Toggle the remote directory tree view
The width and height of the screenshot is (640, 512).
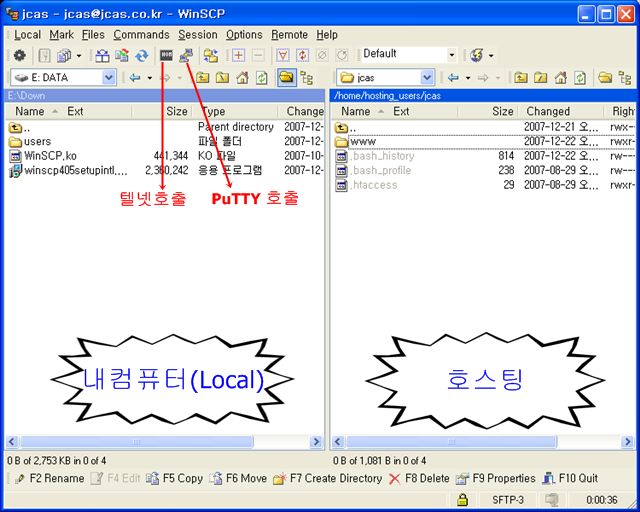tap(624, 78)
